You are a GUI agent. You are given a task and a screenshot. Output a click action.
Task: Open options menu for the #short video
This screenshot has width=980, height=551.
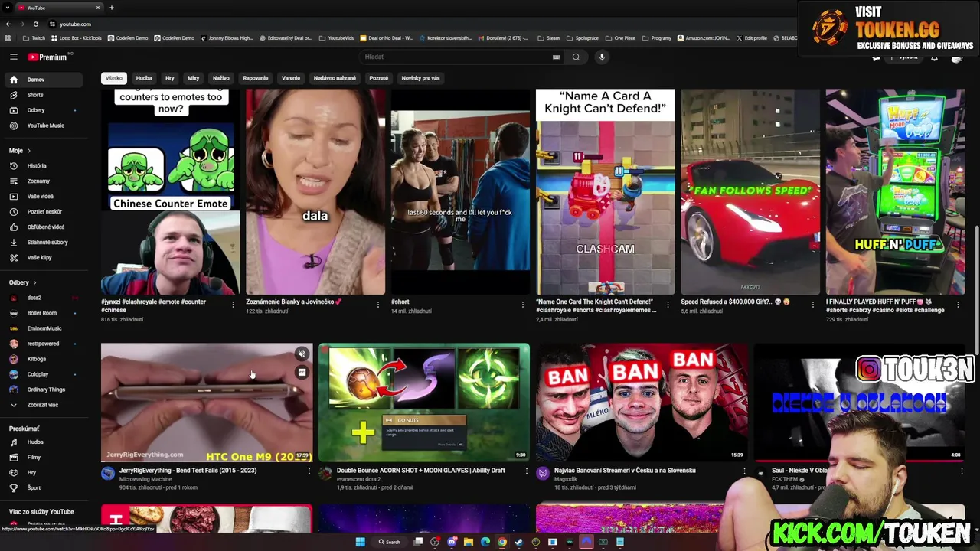[x=523, y=305]
